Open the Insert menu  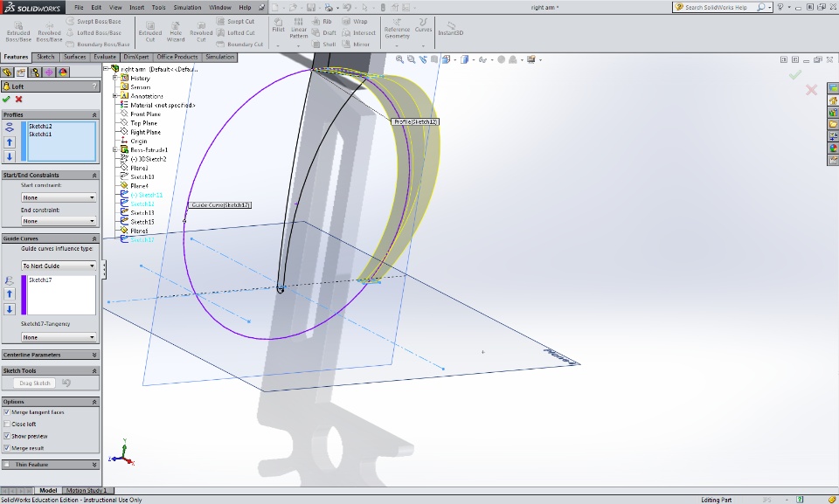click(136, 8)
